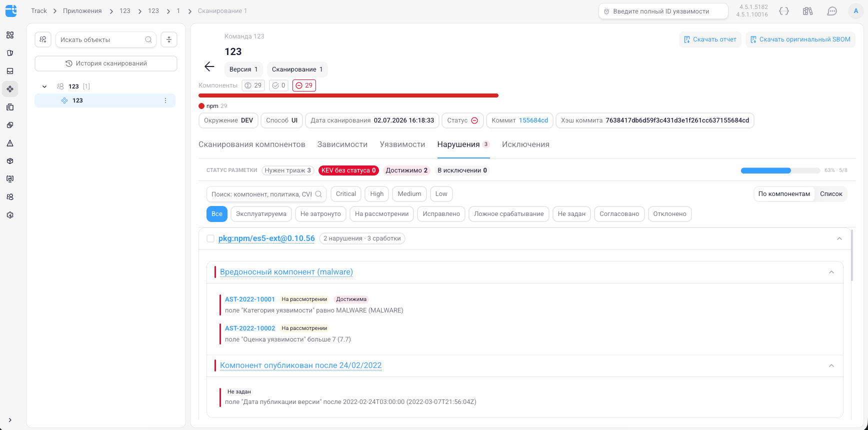Switch to the 'Список' view
Viewport: 868px width, 430px height.
(831, 194)
